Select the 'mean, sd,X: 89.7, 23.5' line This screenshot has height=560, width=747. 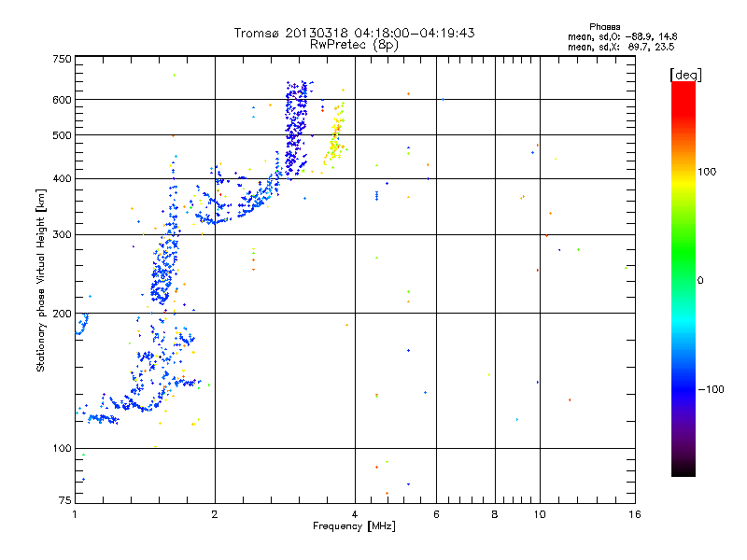pyautogui.click(x=621, y=47)
